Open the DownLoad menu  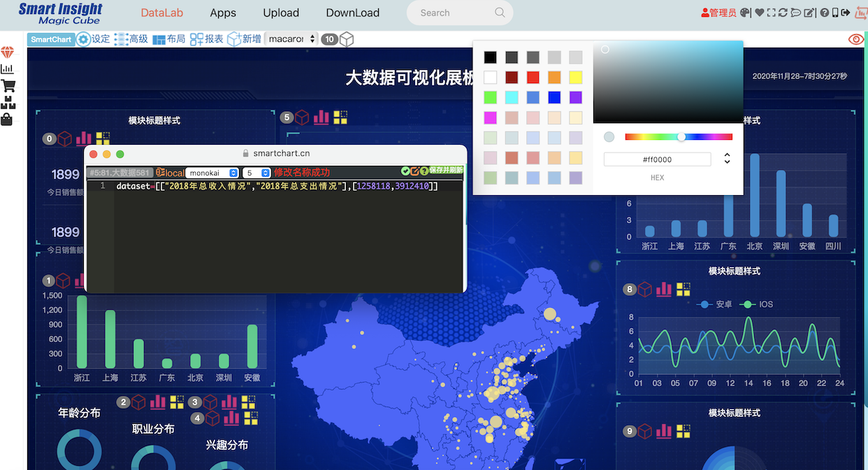click(353, 13)
